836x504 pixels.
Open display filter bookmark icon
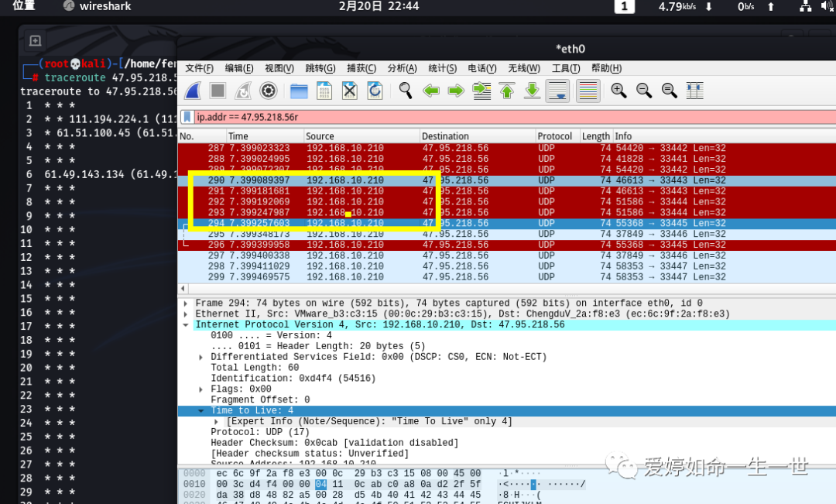coord(187,117)
